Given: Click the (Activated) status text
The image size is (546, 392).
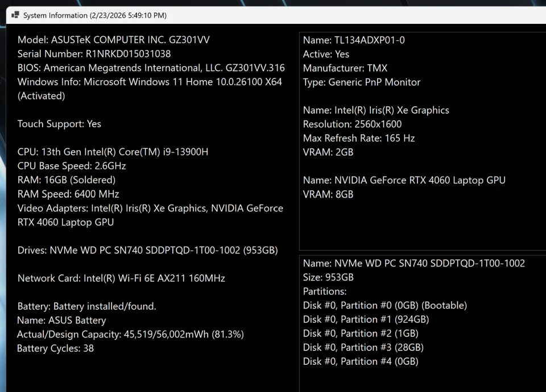Looking at the screenshot, I should click(41, 95).
